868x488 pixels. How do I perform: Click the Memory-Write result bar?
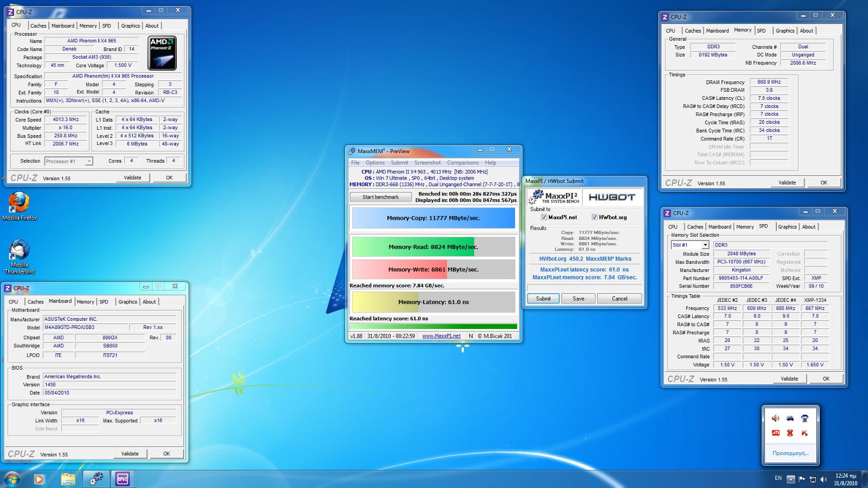433,269
